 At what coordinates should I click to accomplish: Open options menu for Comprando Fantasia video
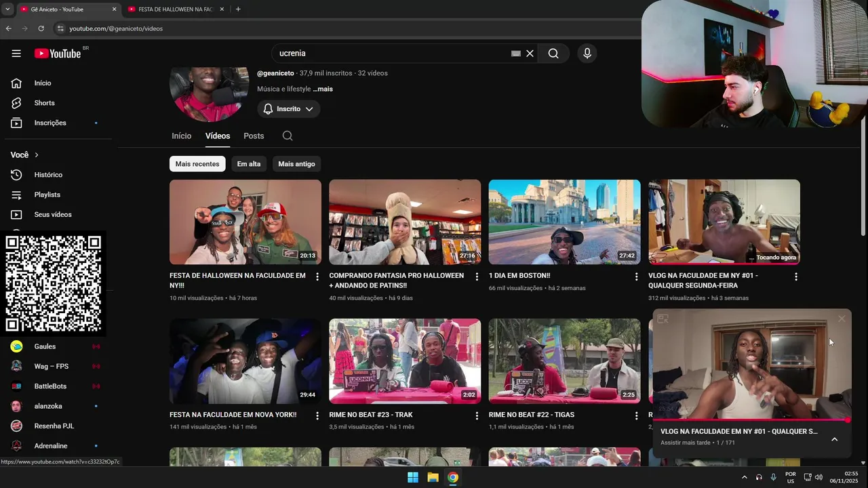coord(477,277)
